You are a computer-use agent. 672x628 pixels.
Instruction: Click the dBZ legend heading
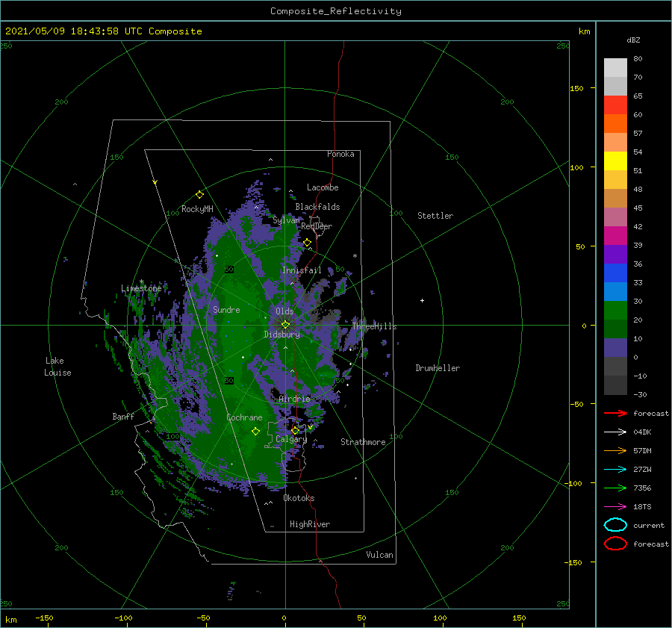pos(633,40)
